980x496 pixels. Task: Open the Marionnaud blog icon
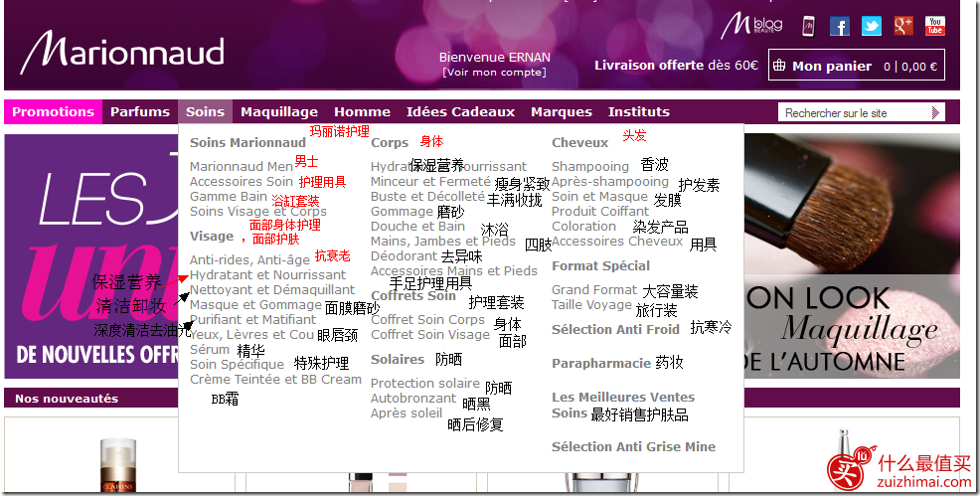coord(751,26)
